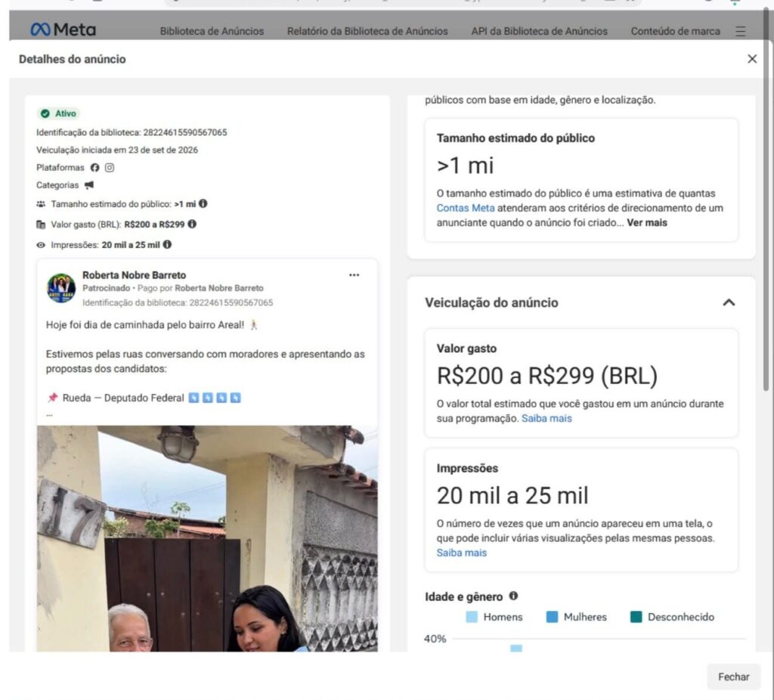Screen dimensions: 774x700
Task: Collapse the Veiculação do anúncio section
Action: coord(729,302)
